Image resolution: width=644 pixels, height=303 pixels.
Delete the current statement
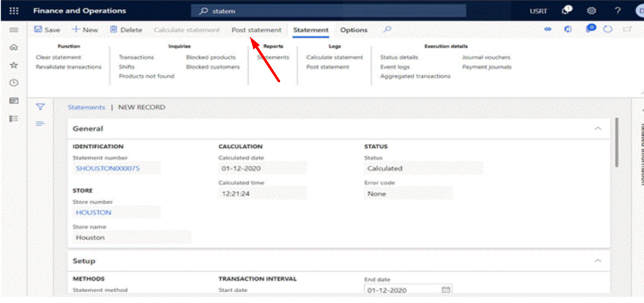(x=126, y=30)
